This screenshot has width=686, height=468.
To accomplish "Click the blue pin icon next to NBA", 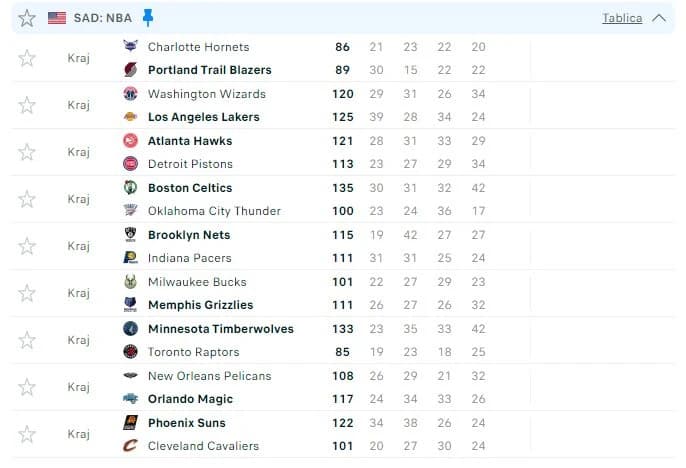I will pyautogui.click(x=148, y=18).
